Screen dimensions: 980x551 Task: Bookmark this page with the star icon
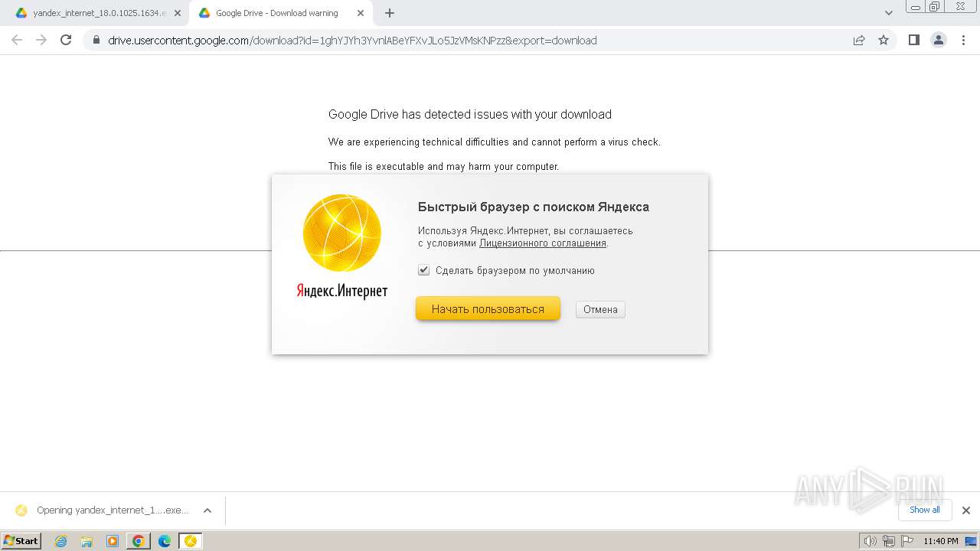[884, 41]
